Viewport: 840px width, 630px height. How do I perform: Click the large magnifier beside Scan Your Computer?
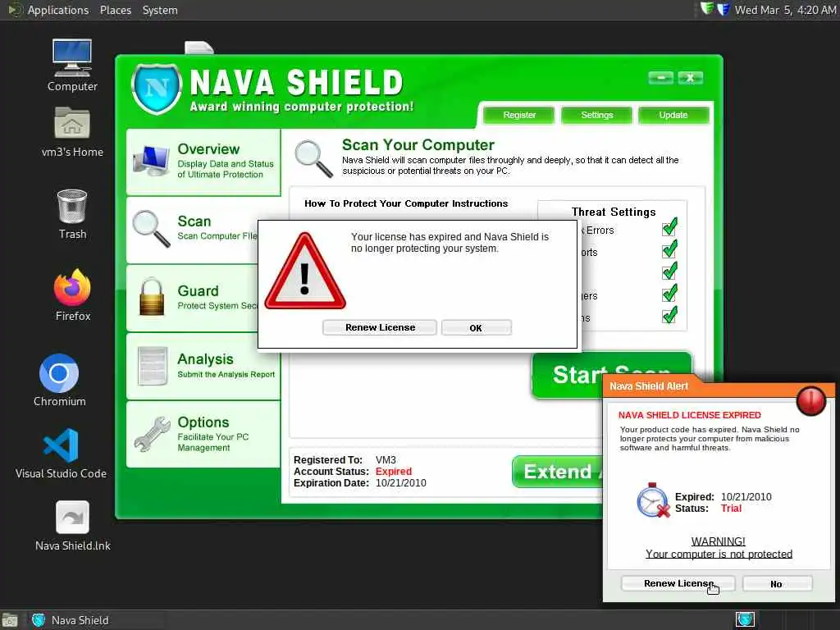(x=314, y=158)
